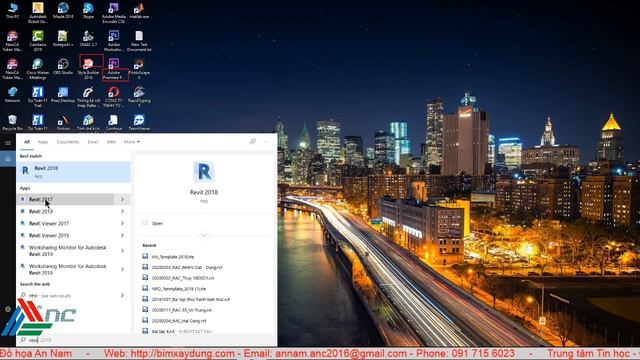Select the All search tab
This screenshot has width=640, height=360.
point(27,142)
